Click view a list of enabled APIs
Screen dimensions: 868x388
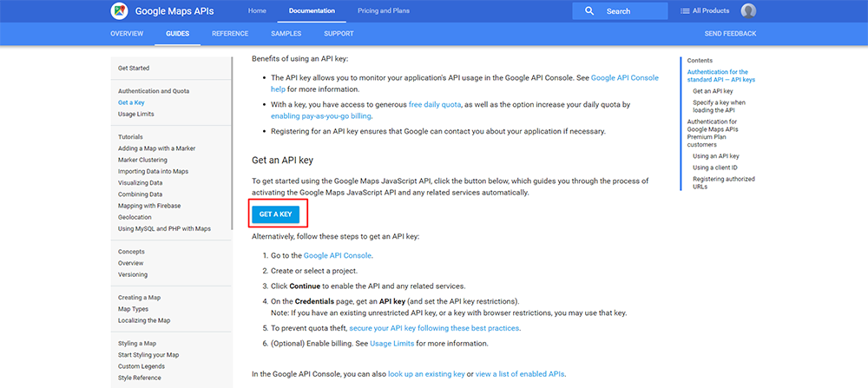tap(520, 374)
